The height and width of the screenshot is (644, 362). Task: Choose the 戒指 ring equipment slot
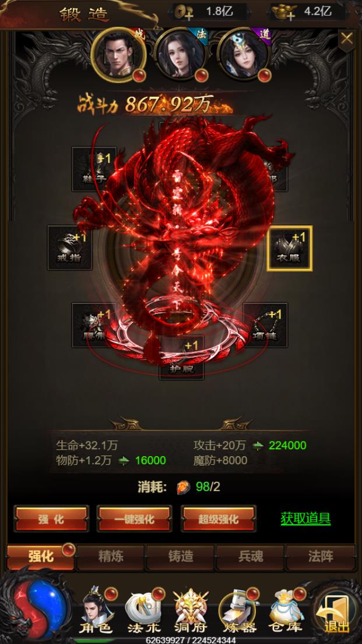(69, 248)
